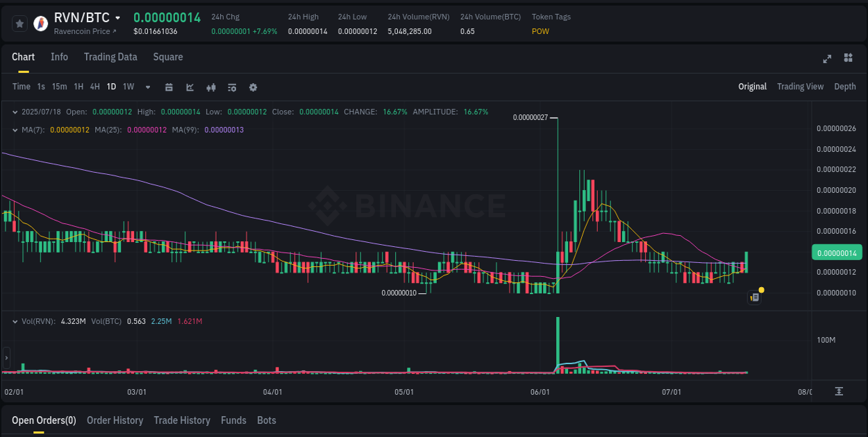
Task: Collapse the OHLC date info row chevron
Action: 15,112
